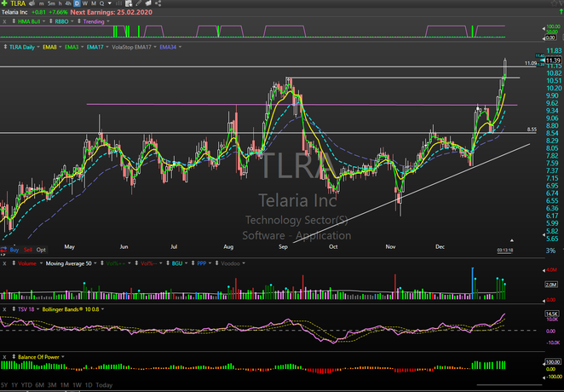This screenshot has height=392, width=564.
Task: Open the Volume indicator dropdown
Action: (x=41, y=263)
